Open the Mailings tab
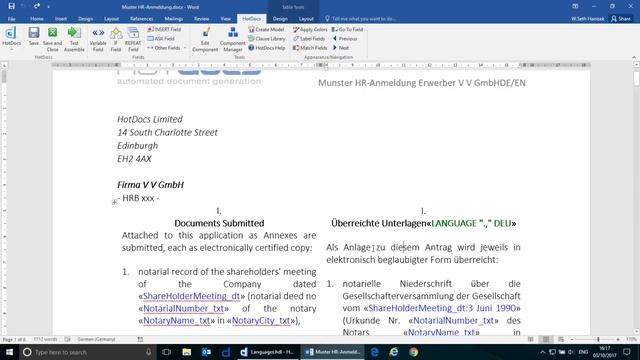This screenshot has width=640, height=360. click(173, 19)
